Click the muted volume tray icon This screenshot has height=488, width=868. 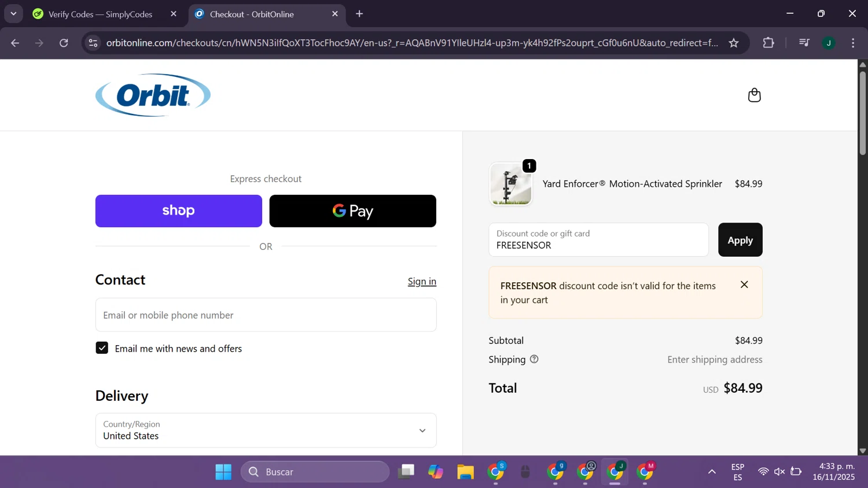(x=779, y=472)
